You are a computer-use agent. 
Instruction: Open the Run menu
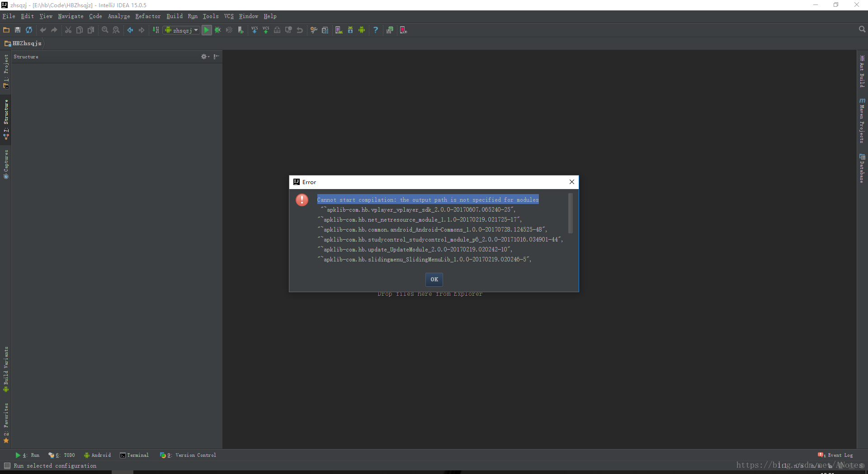(x=193, y=16)
